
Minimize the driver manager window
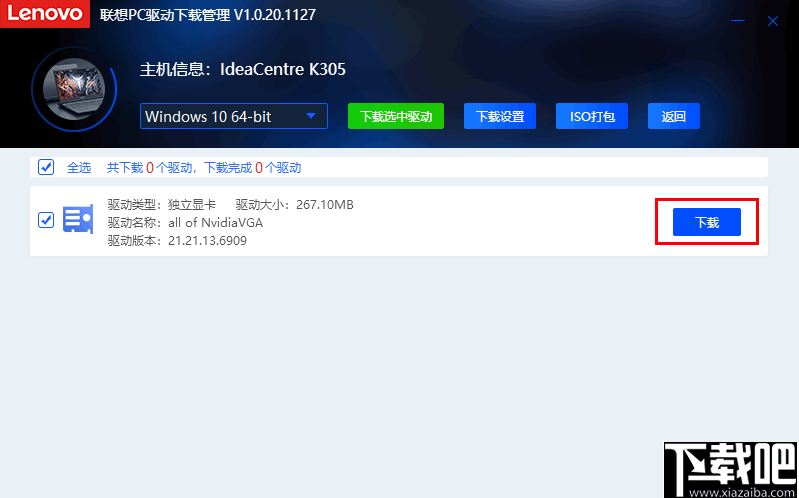click(x=738, y=21)
